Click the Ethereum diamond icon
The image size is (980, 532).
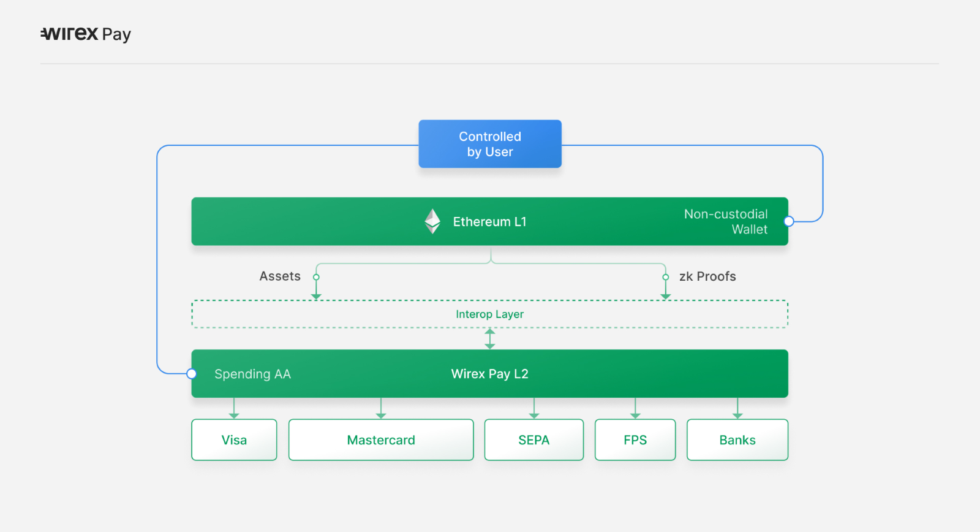[x=432, y=221]
